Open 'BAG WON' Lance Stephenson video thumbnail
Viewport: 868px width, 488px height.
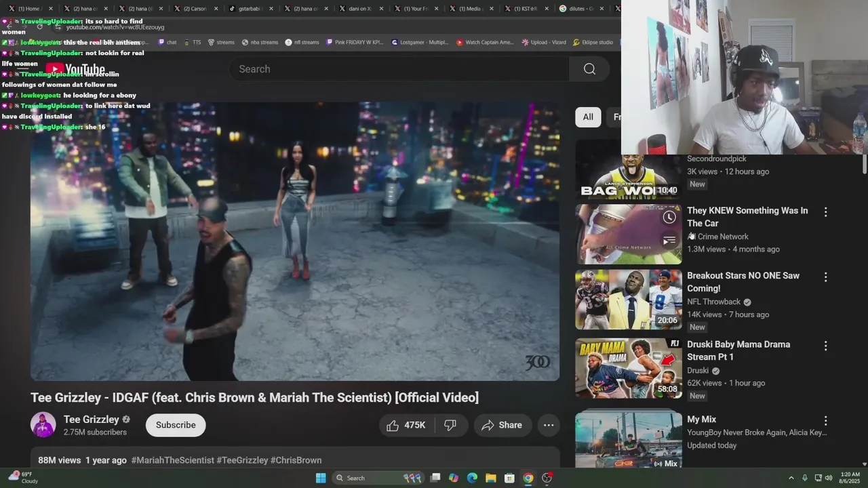[629, 176]
